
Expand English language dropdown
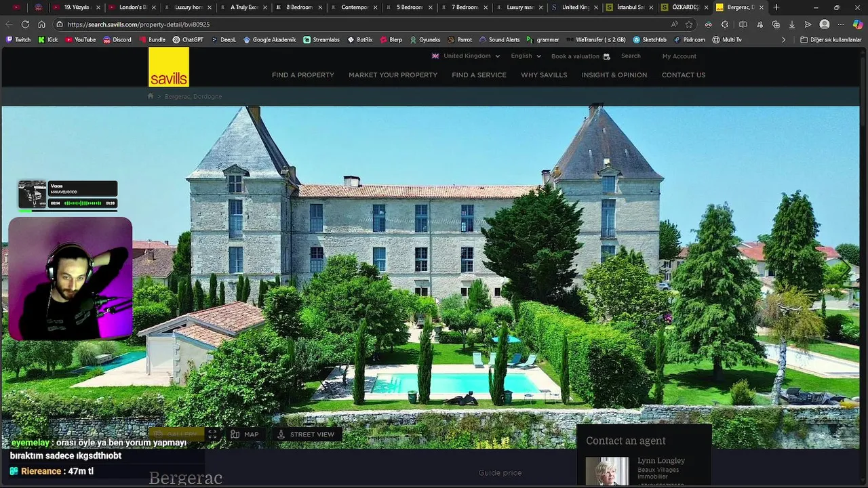pyautogui.click(x=526, y=56)
